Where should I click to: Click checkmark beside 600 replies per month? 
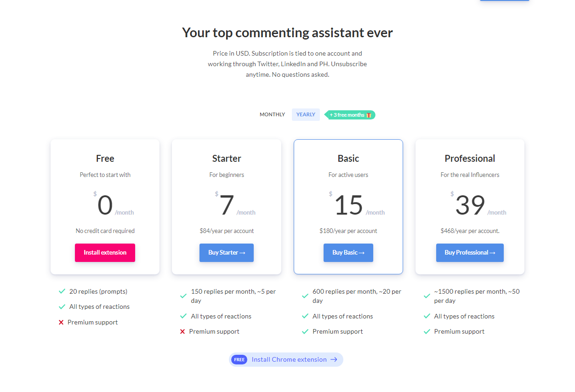coord(305,296)
